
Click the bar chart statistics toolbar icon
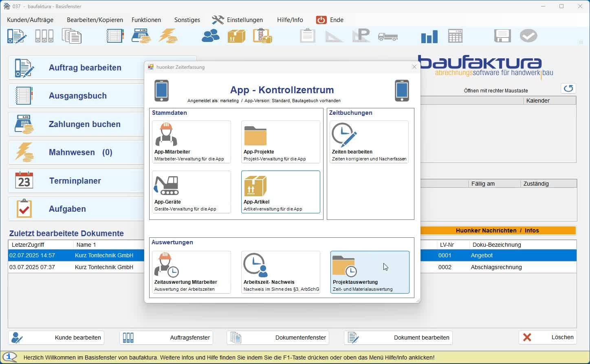click(x=429, y=36)
